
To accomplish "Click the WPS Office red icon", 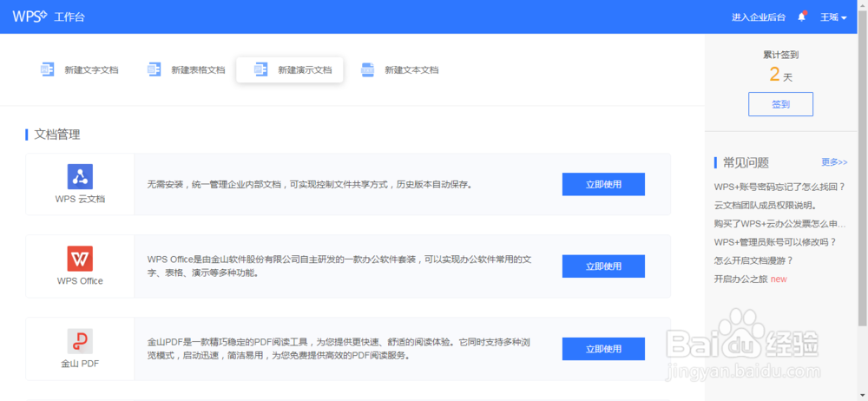I will click(80, 259).
